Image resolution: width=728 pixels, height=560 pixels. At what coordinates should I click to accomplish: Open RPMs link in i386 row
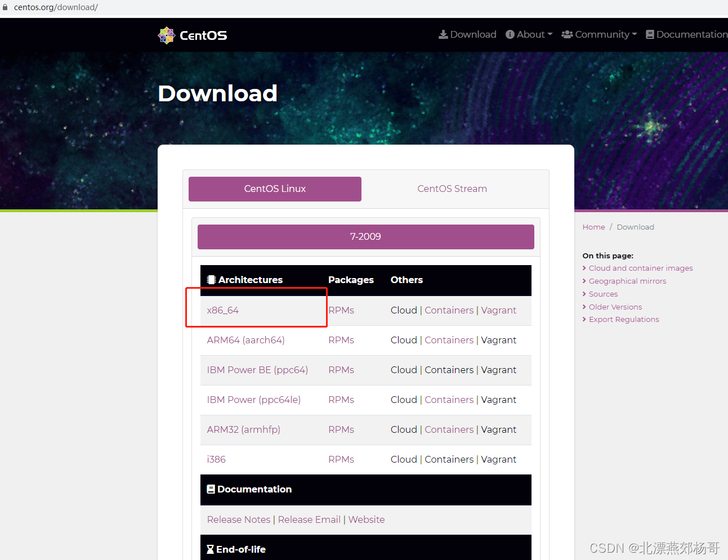tap(341, 459)
